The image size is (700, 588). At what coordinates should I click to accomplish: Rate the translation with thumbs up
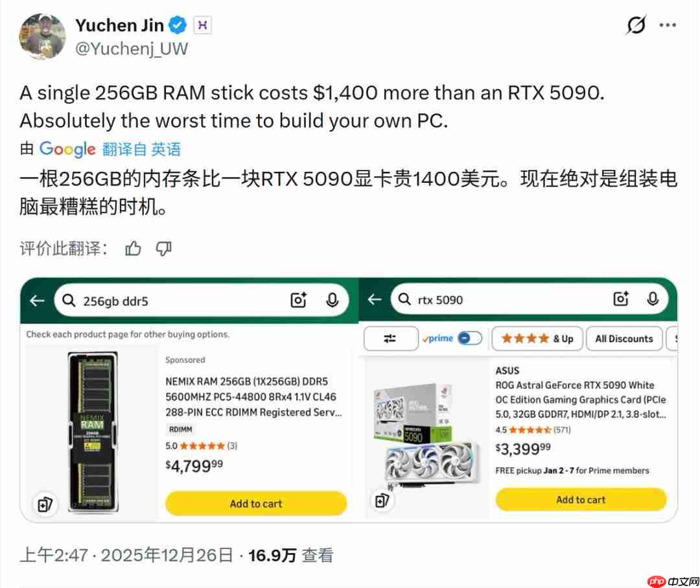[x=133, y=248]
